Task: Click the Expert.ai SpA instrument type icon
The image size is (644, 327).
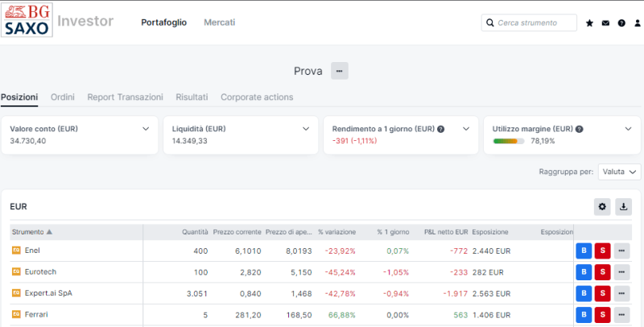Action: pyautogui.click(x=16, y=293)
